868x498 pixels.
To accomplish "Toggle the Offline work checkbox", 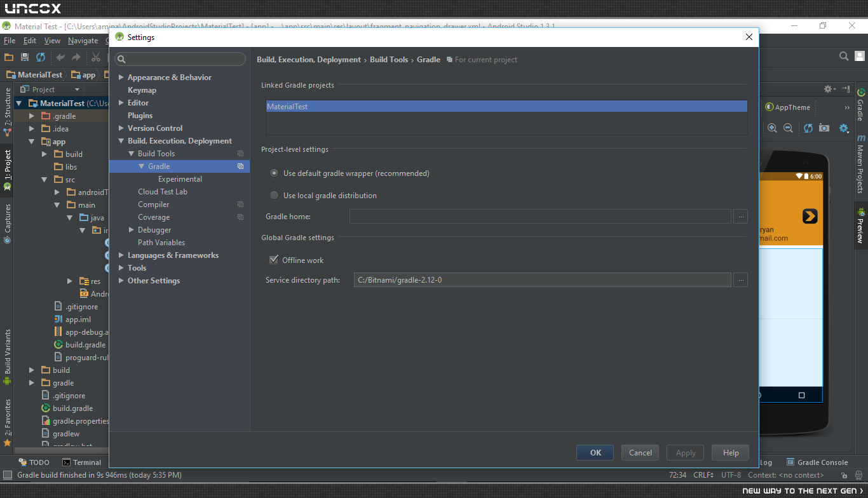I will pyautogui.click(x=274, y=260).
